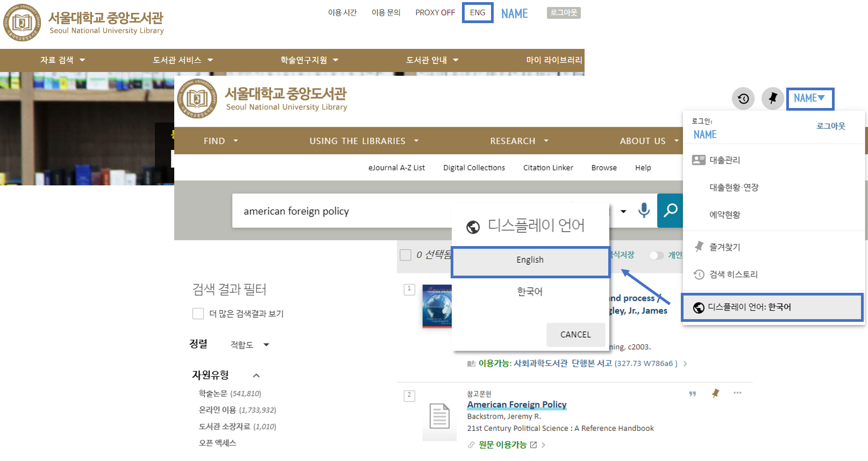Enable the 더 많은 검색결과 보기 checkbox

198,314
